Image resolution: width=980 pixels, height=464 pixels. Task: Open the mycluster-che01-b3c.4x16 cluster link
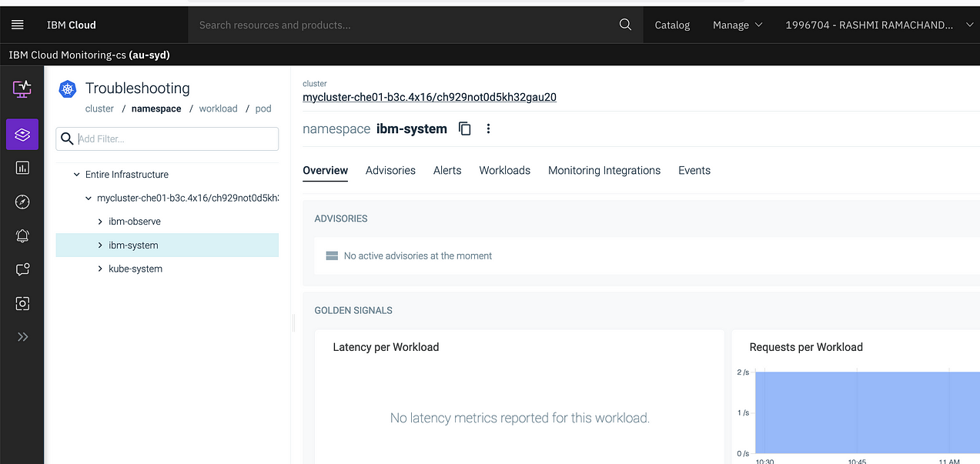430,98
